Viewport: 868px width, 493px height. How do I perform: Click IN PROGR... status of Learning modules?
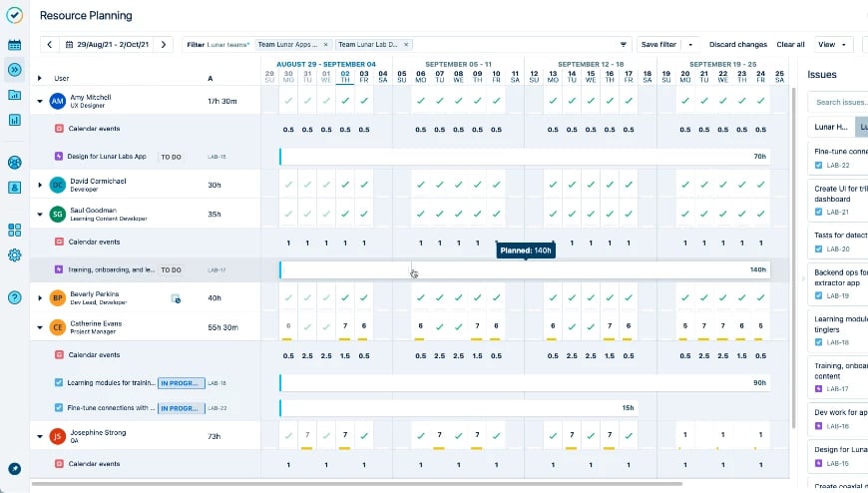(x=181, y=383)
